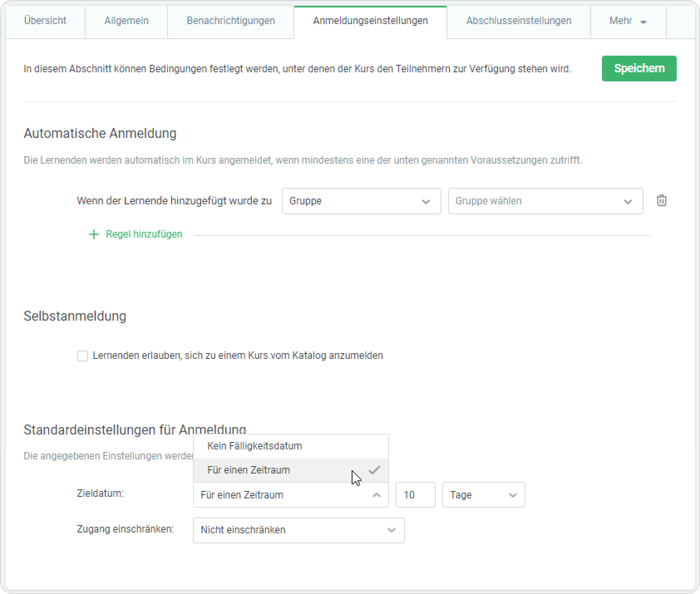The height and width of the screenshot is (594, 700).
Task: Open the Tage unit dropdown
Action: click(483, 495)
